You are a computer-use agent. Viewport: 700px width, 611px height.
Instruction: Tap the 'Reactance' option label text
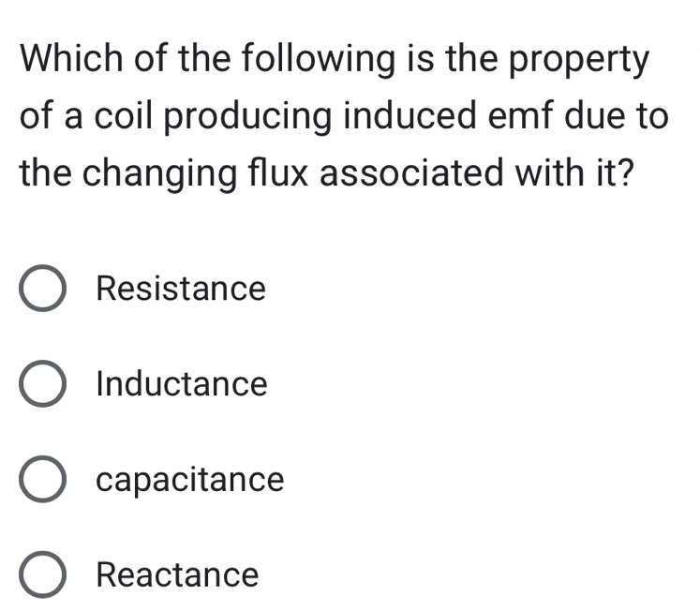click(177, 574)
